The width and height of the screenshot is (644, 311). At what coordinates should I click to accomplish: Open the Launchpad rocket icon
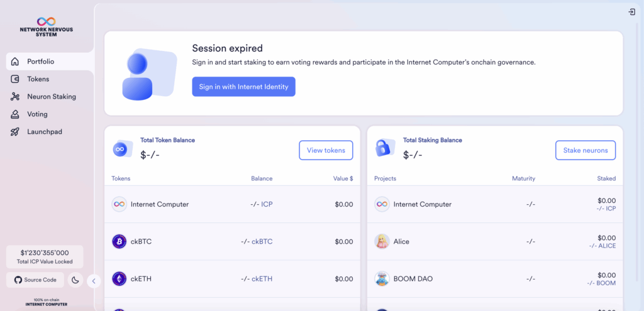[15, 132]
